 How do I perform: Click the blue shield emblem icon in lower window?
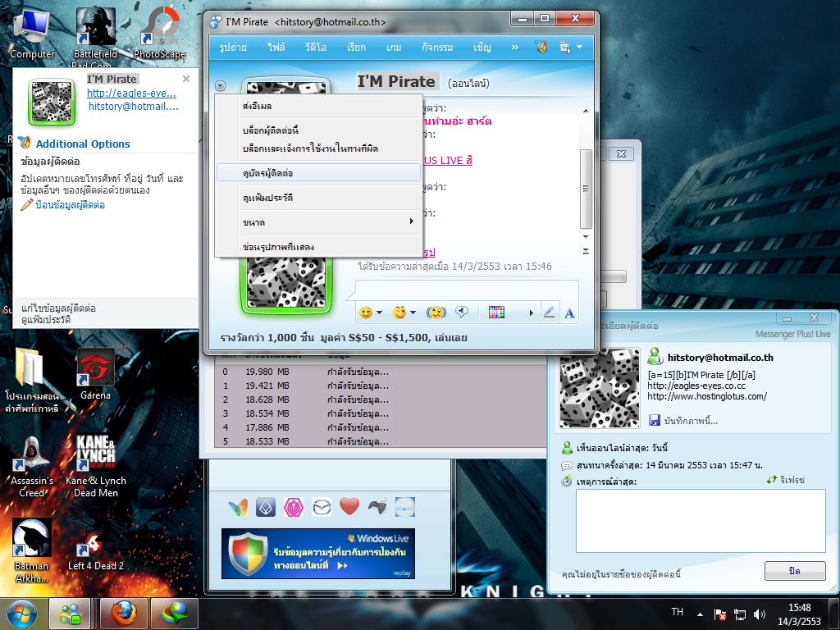[x=266, y=507]
